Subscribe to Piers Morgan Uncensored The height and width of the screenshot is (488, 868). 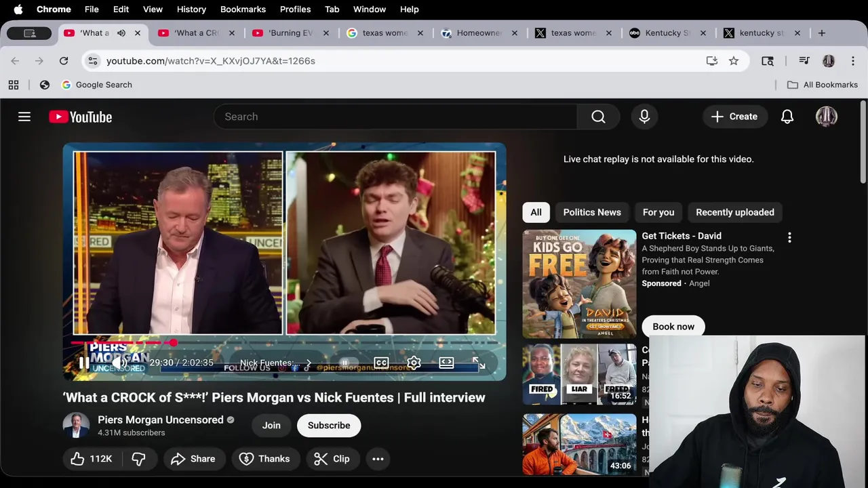pyautogui.click(x=329, y=426)
